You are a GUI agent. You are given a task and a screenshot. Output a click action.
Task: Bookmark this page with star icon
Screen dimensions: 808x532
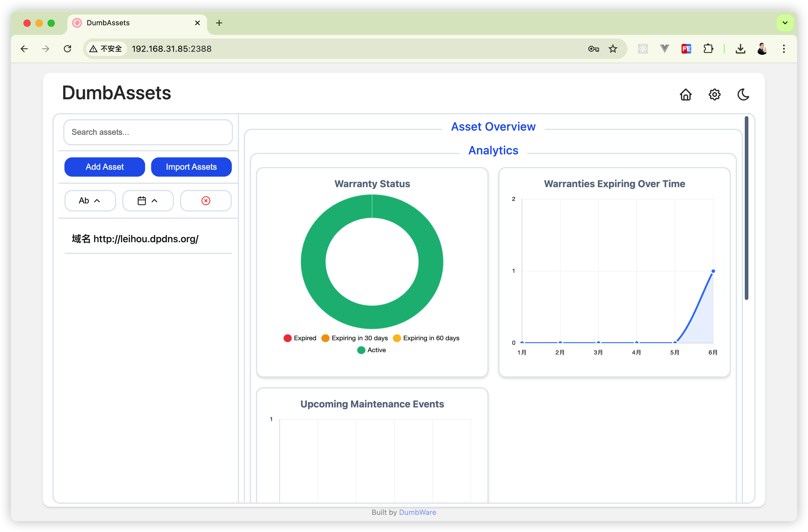pos(612,49)
